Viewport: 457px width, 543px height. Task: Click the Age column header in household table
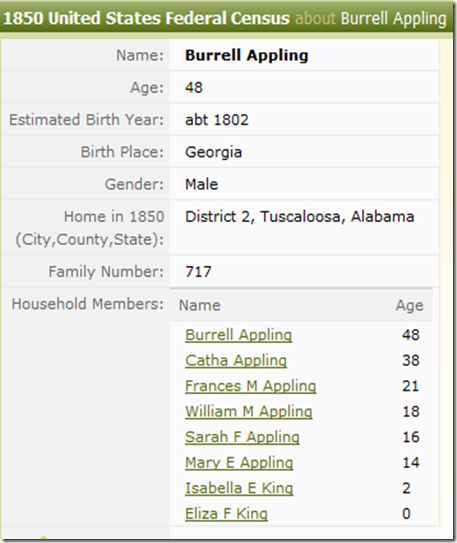[x=409, y=306]
